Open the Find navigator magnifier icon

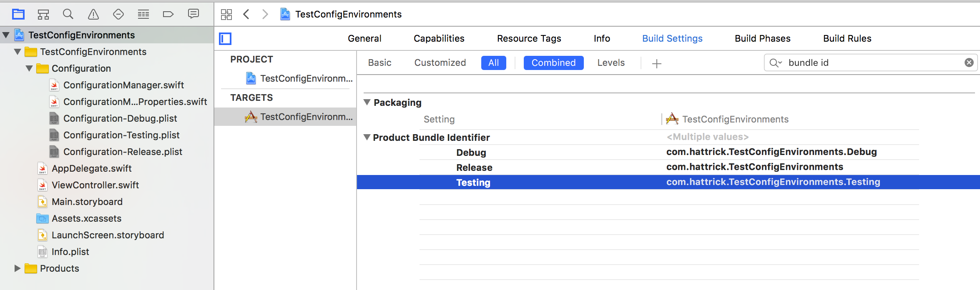tap(68, 15)
